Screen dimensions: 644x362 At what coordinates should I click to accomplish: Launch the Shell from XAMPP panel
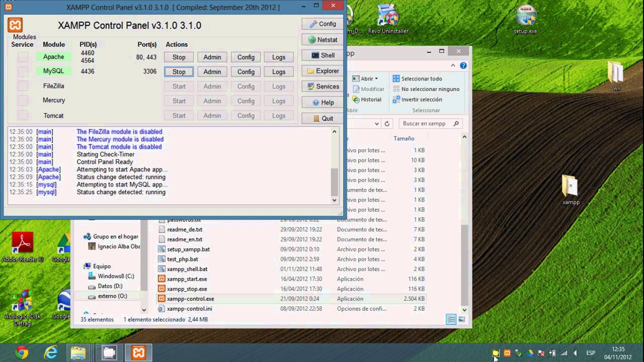(323, 55)
